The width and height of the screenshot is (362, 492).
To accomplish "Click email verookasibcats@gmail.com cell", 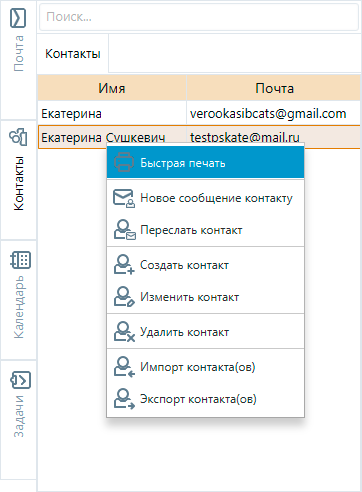I will (274, 114).
